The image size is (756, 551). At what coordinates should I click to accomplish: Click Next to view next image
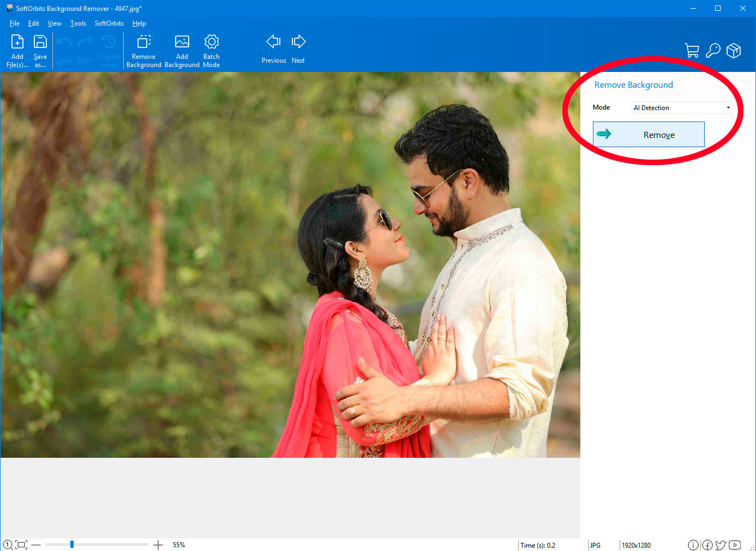pos(298,49)
